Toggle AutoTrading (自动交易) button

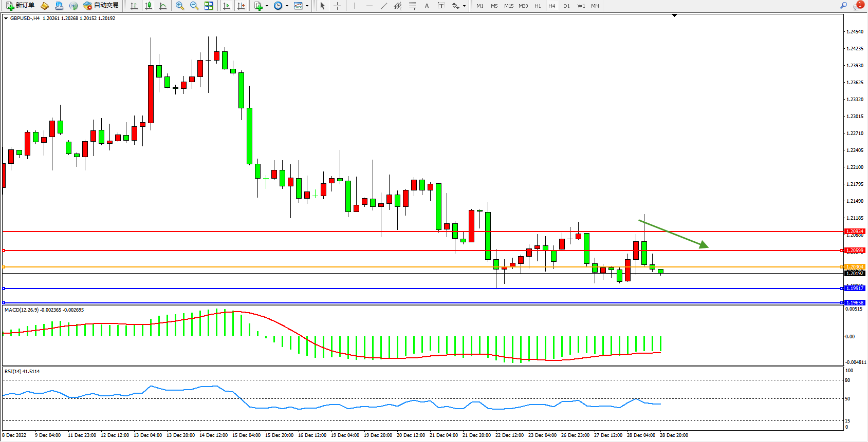[x=101, y=6]
